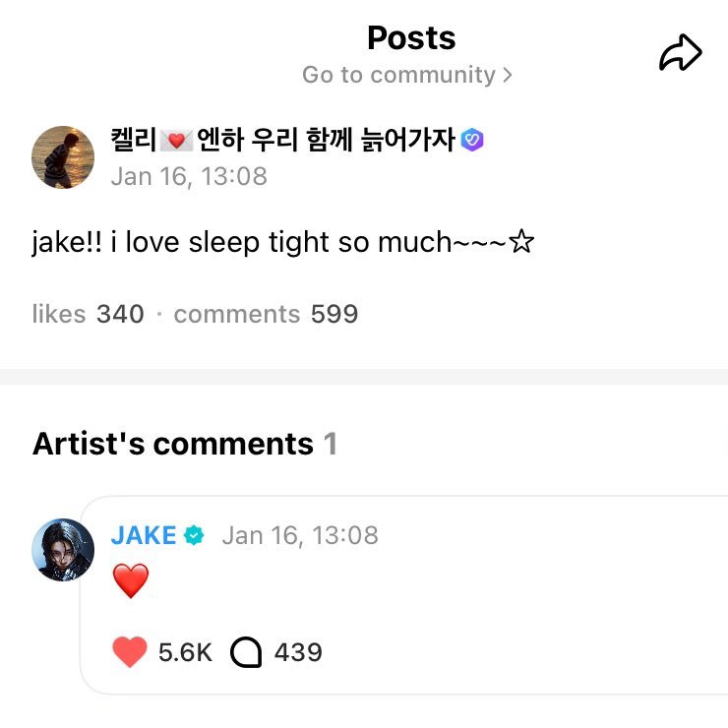Tap the red heart emoji in JAKE's comment
The width and height of the screenshot is (728, 728).
(x=130, y=581)
